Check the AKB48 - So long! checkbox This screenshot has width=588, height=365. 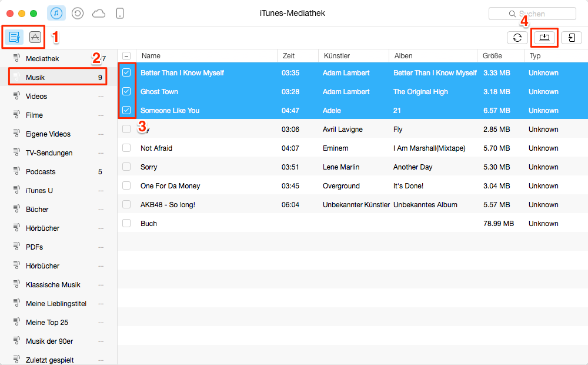(126, 204)
